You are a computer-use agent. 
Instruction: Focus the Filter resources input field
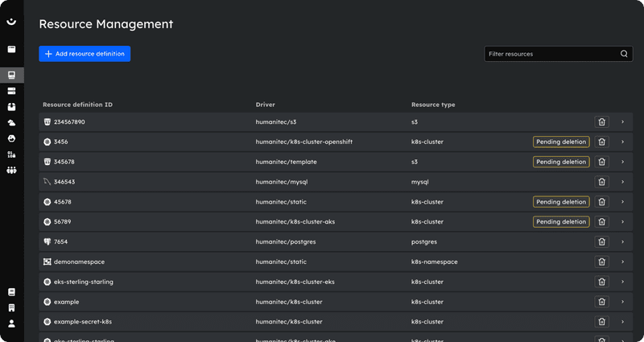[x=551, y=54]
